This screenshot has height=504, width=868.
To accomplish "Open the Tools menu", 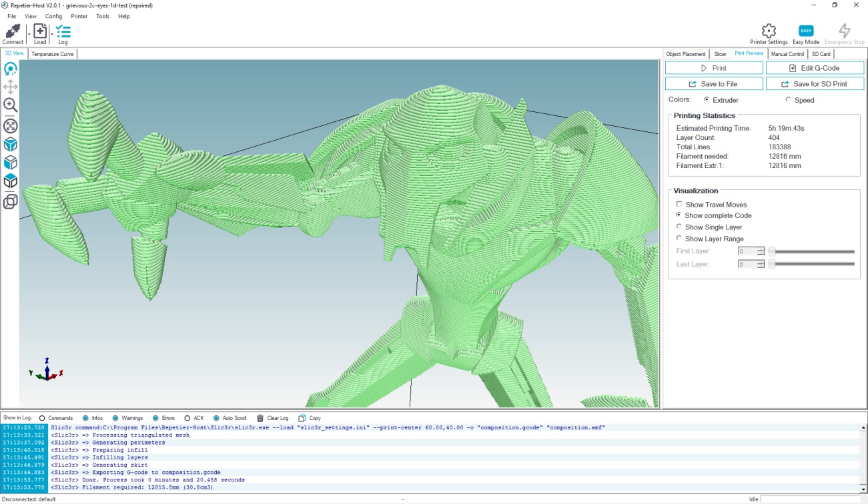I will click(x=103, y=16).
